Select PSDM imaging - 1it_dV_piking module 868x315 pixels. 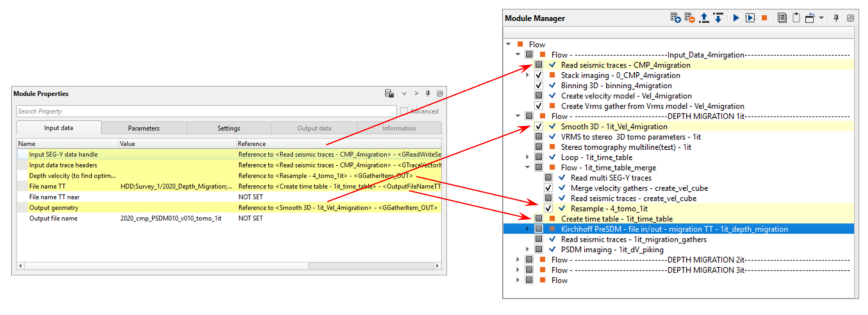pos(612,250)
